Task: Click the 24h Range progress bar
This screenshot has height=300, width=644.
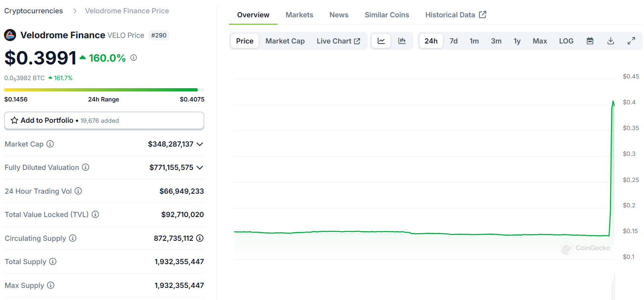Action: (x=104, y=90)
